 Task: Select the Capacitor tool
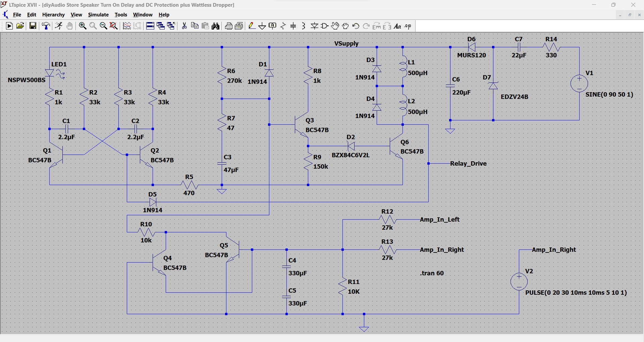tap(293, 26)
